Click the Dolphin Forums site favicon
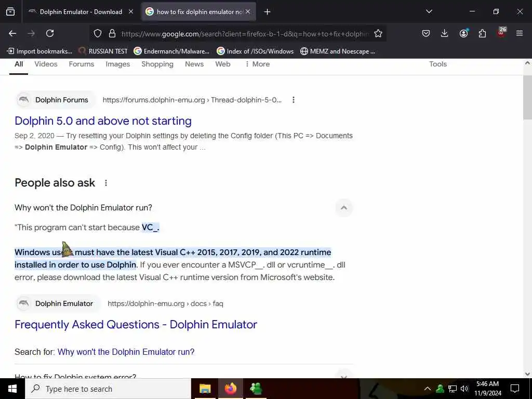532x399 pixels. [24, 100]
